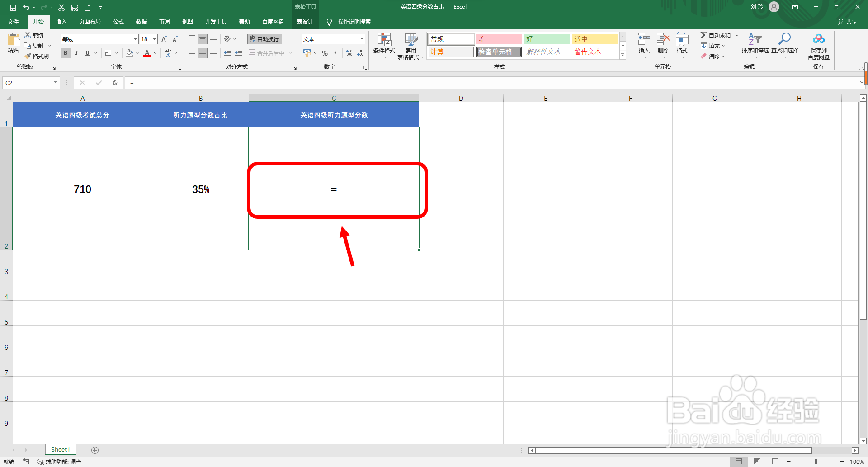Open Sort and Filter icon

click(x=755, y=39)
